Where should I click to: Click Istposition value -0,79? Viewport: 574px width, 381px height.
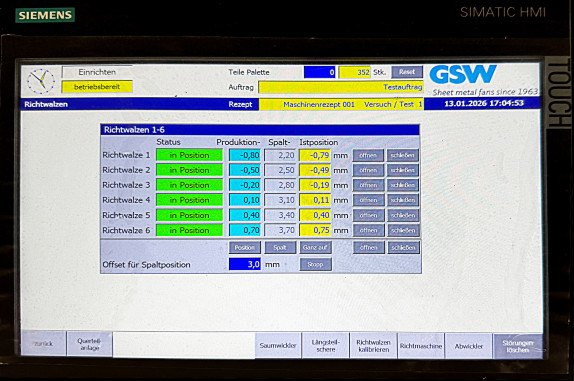[315, 155]
